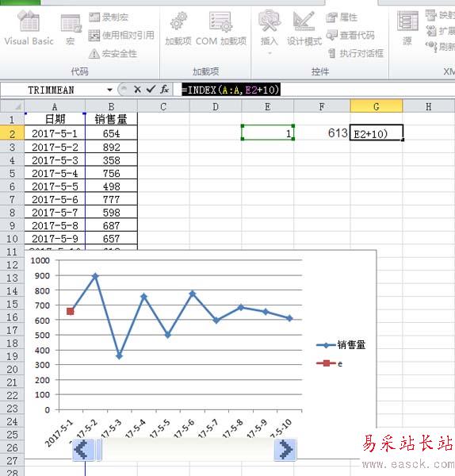Click the blue data point at 2017-5-2

(95, 276)
